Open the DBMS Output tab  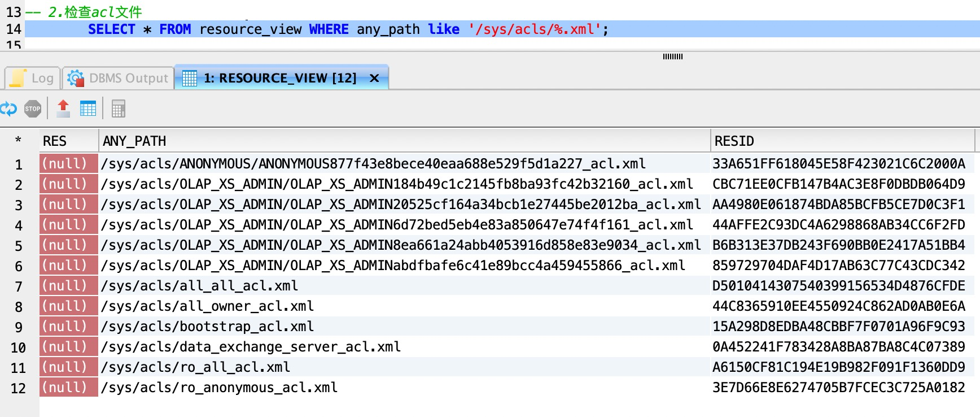click(117, 78)
